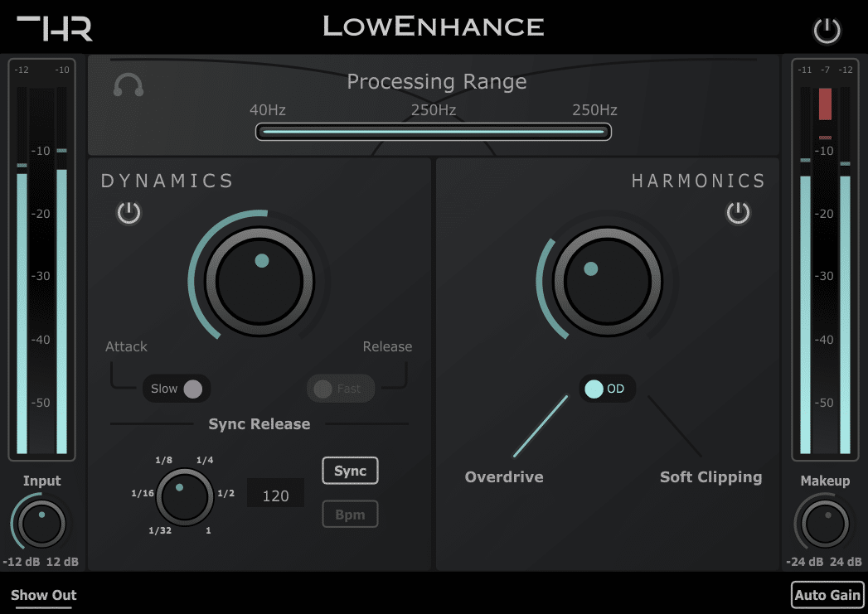Click the THR logo
The height and width of the screenshot is (614, 868).
click(x=55, y=27)
